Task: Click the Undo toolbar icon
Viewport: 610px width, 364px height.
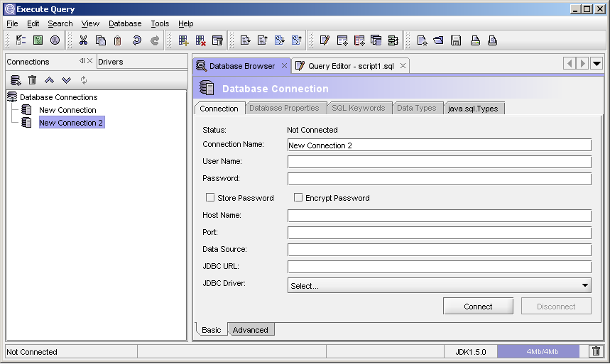Action: pos(136,40)
